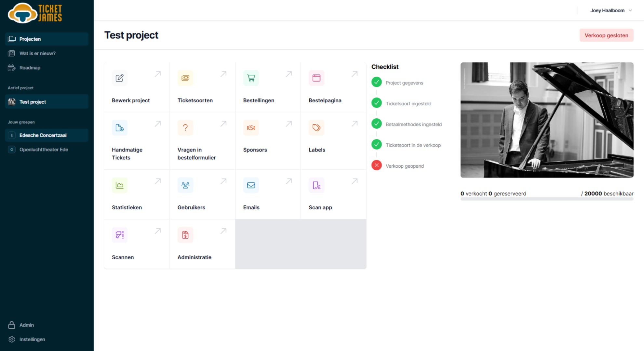Click the arrow on Statistieken card
The image size is (644, 351).
(x=158, y=181)
